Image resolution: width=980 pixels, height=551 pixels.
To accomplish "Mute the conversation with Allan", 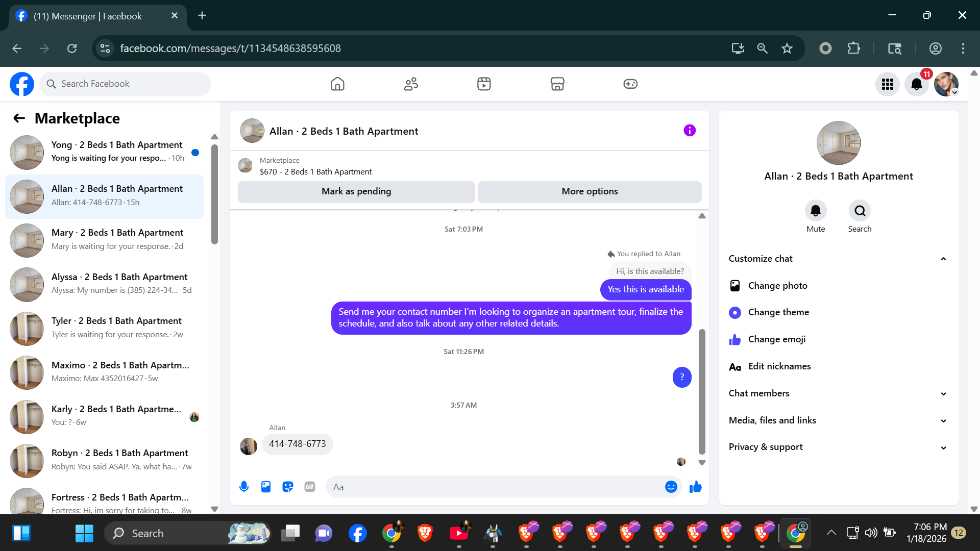I will pos(816,211).
